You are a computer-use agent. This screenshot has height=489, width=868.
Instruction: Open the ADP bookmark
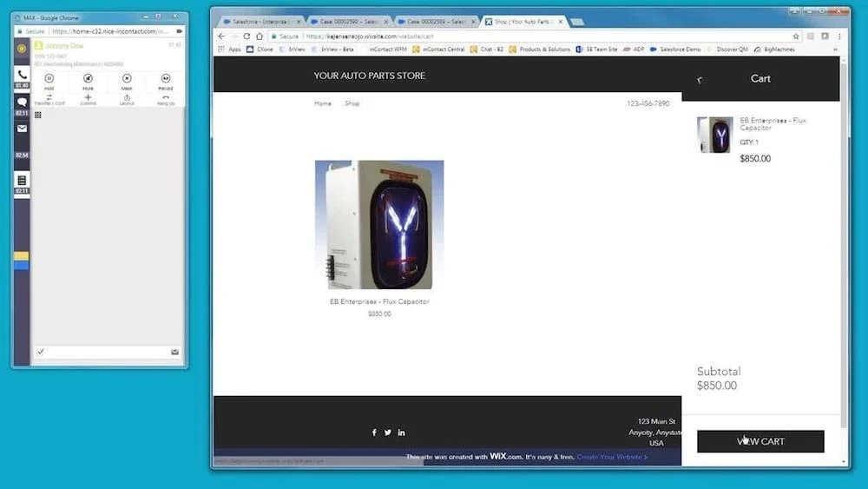pos(634,50)
